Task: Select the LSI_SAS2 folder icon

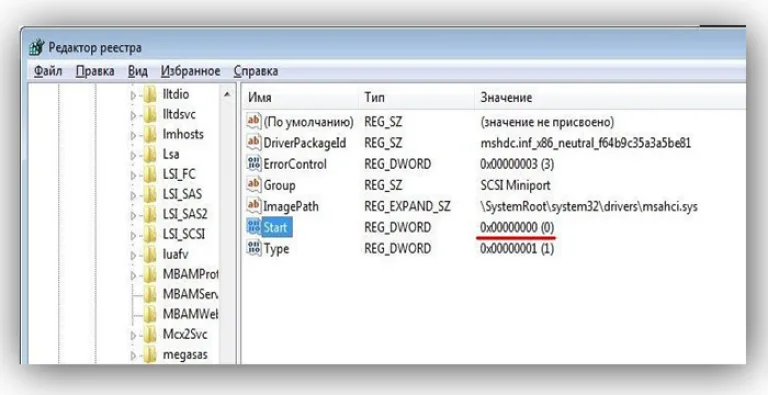Action: tap(150, 215)
